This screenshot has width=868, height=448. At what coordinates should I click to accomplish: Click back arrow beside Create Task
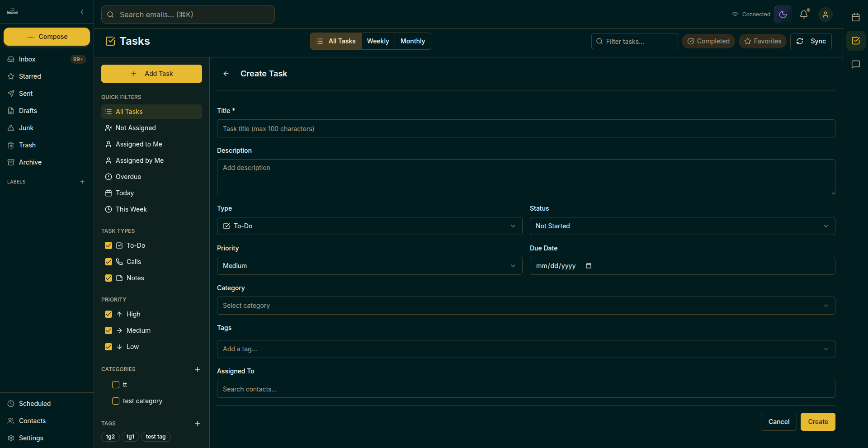pos(226,74)
